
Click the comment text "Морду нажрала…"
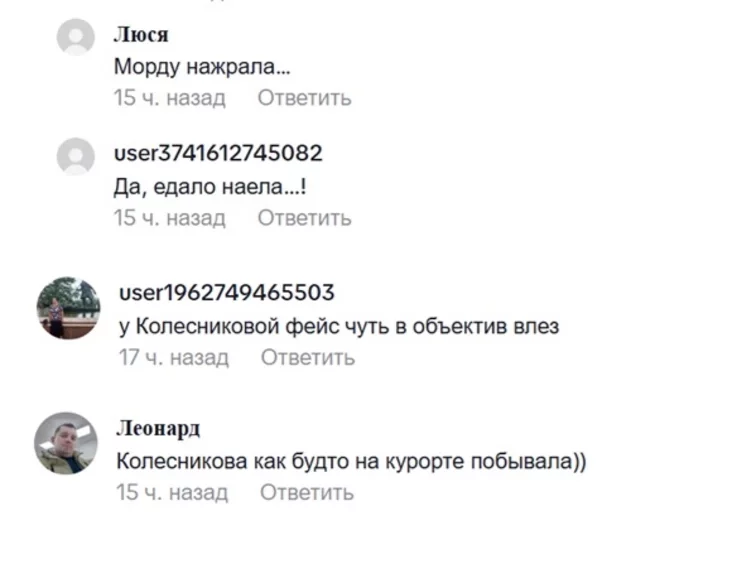click(201, 67)
